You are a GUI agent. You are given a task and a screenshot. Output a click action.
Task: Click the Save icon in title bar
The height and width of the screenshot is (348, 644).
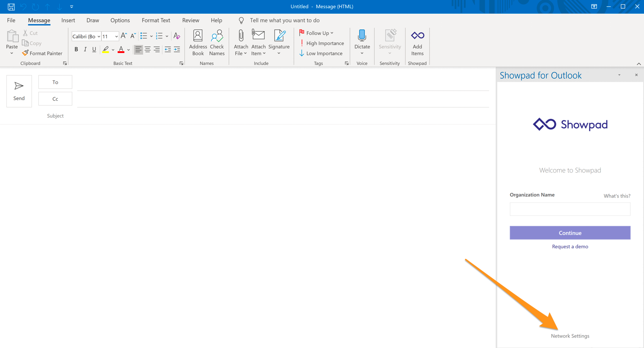point(11,6)
